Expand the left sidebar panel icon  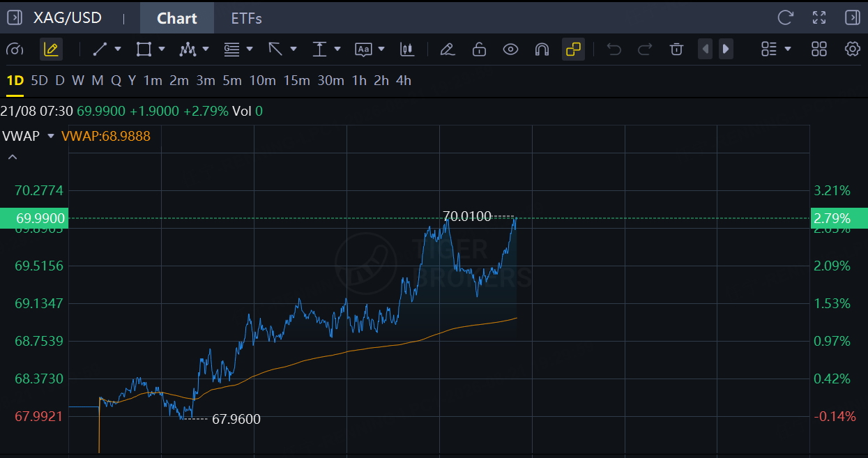point(14,18)
